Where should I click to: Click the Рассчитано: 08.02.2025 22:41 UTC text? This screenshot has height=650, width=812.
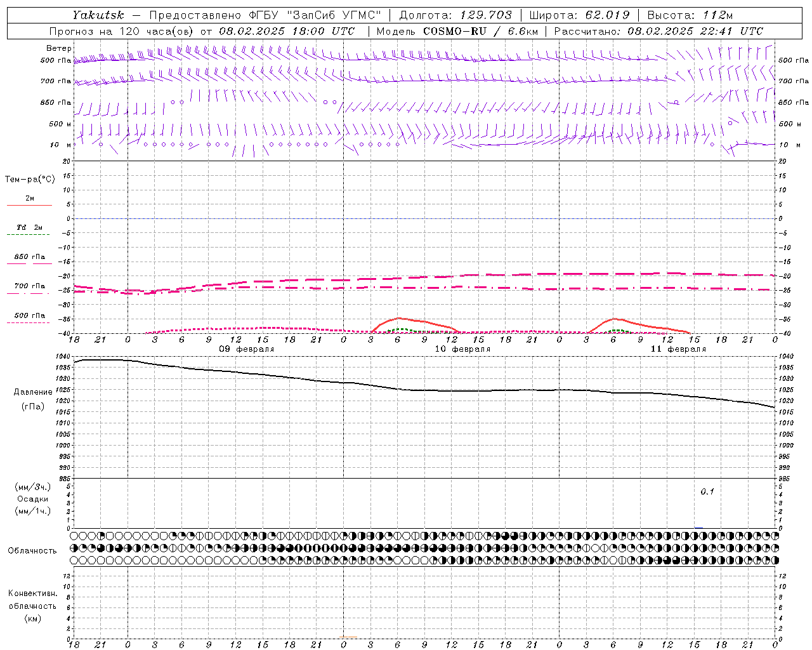658,31
